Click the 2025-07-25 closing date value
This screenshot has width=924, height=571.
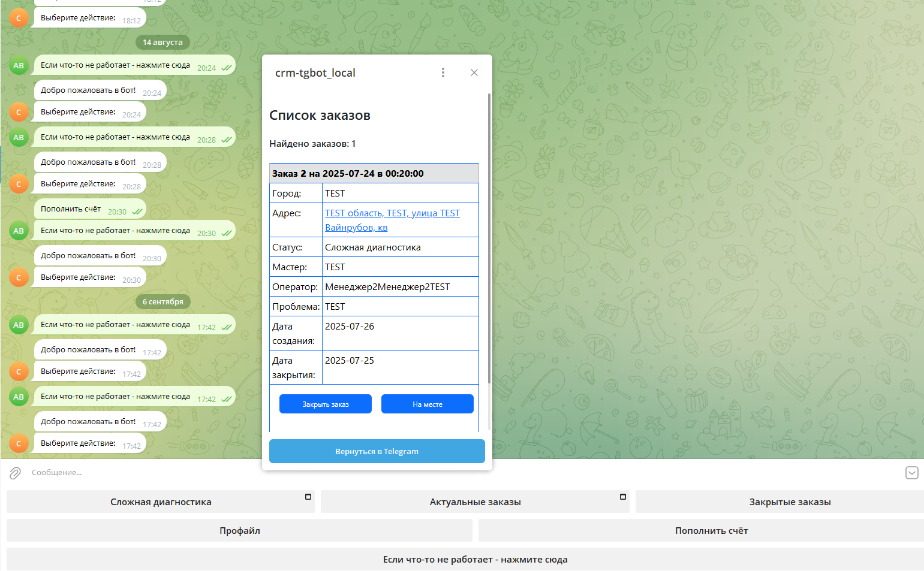pos(350,360)
